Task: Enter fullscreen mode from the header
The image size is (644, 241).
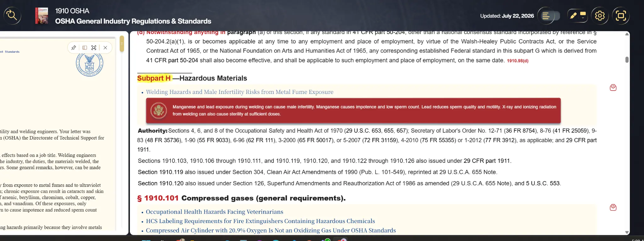Action: (x=621, y=15)
